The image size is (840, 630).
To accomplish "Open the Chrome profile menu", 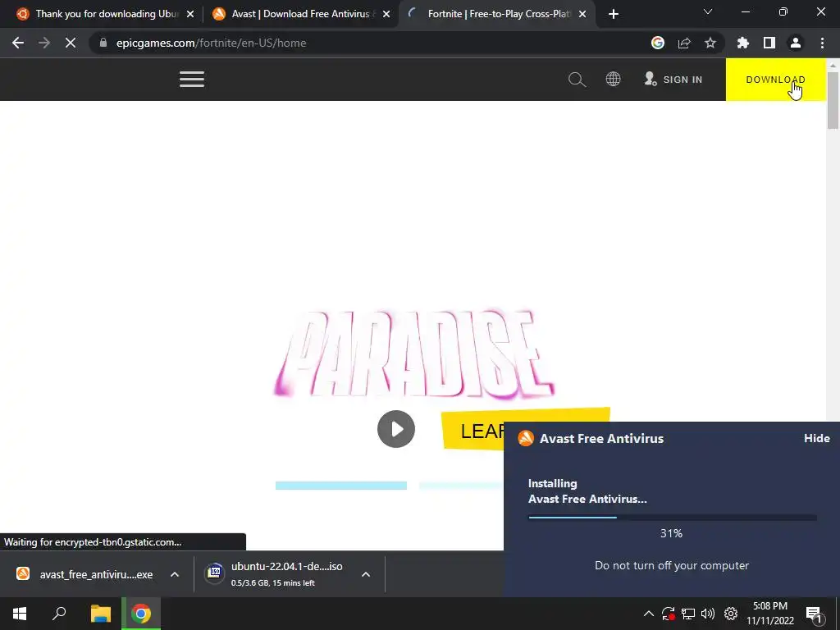I will click(x=796, y=43).
